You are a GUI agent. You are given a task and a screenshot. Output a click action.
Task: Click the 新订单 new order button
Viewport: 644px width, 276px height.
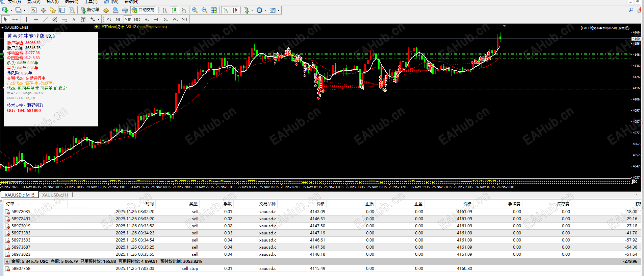pyautogui.click(x=90, y=10)
